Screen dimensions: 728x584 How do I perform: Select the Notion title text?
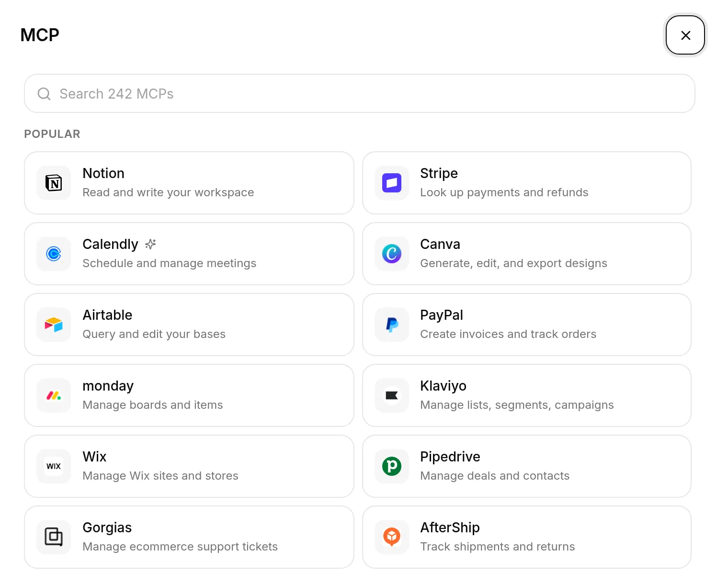pyautogui.click(x=103, y=173)
